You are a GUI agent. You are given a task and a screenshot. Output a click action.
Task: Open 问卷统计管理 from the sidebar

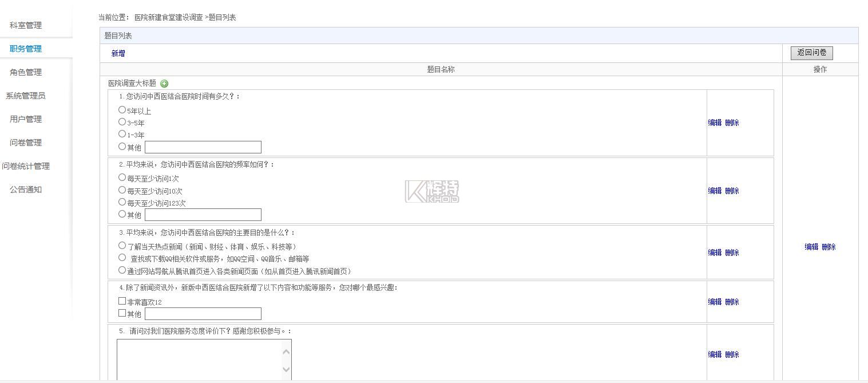pos(26,166)
